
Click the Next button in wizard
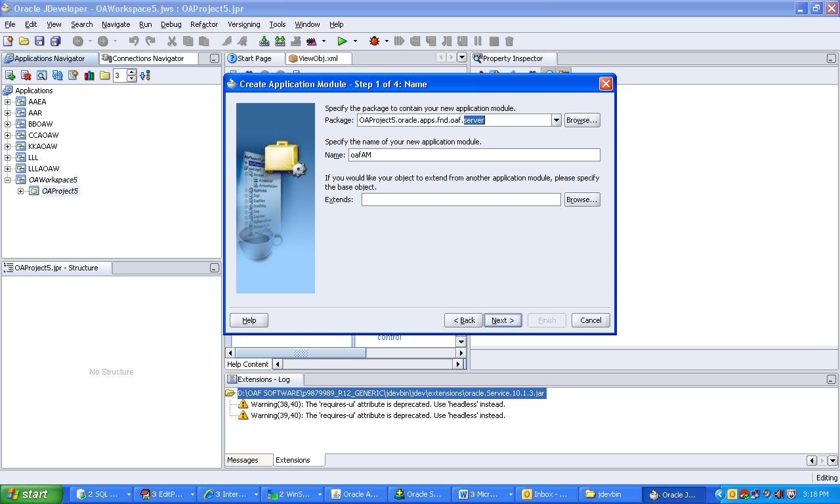tap(503, 320)
